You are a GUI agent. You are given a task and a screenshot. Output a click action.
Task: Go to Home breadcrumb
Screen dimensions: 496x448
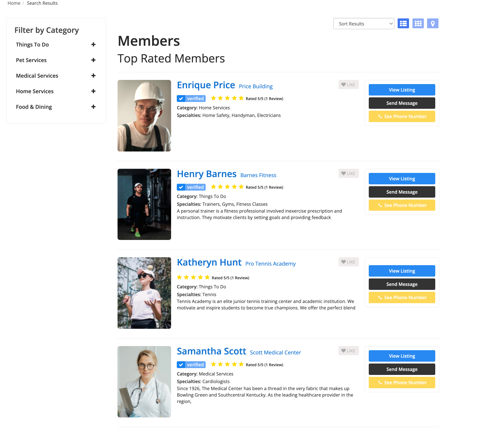[x=14, y=3]
